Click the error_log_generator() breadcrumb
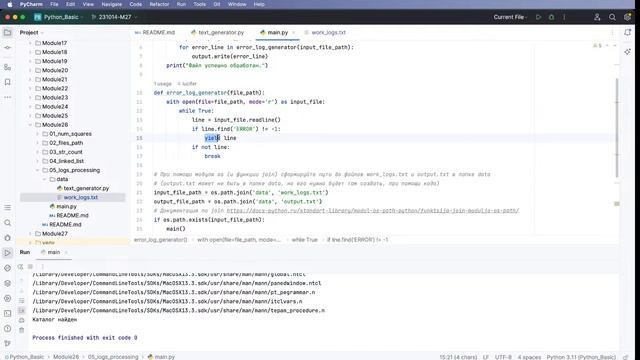The image size is (640, 360). [x=160, y=240]
